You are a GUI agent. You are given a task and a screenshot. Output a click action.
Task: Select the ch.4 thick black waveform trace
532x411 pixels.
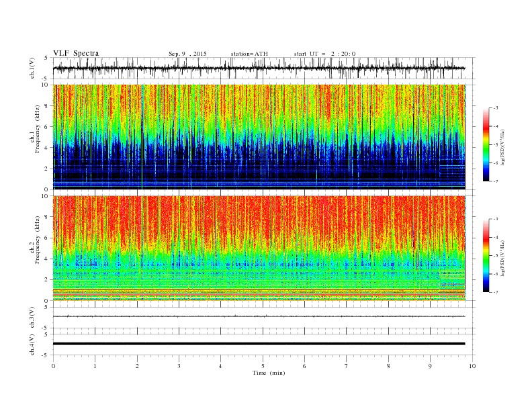259,344
